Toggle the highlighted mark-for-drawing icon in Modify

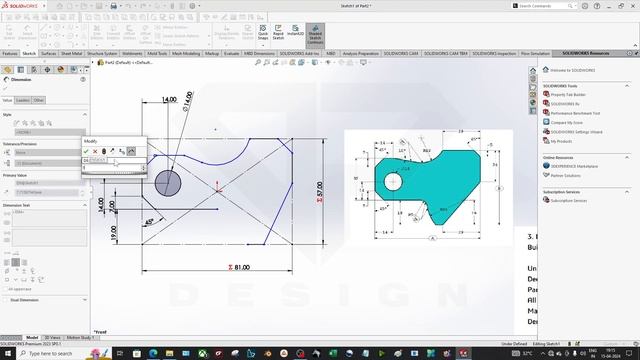131,151
